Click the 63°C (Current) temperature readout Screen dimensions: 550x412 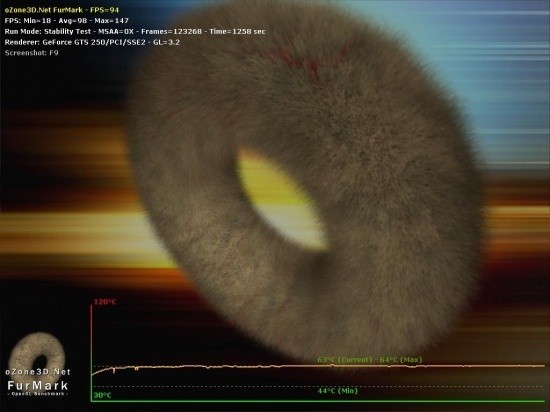click(x=344, y=360)
